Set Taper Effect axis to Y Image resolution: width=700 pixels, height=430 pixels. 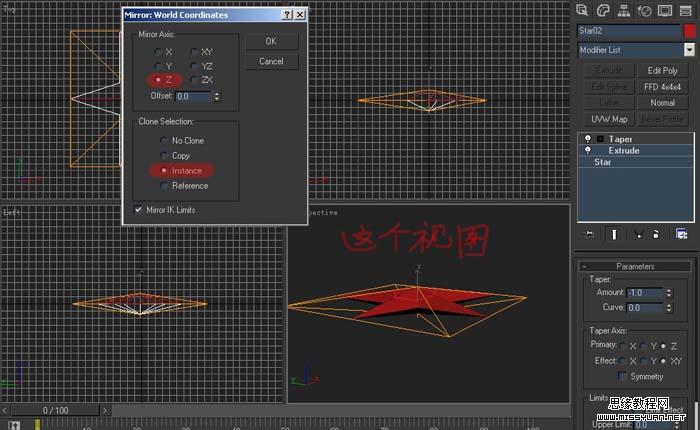[643, 361]
